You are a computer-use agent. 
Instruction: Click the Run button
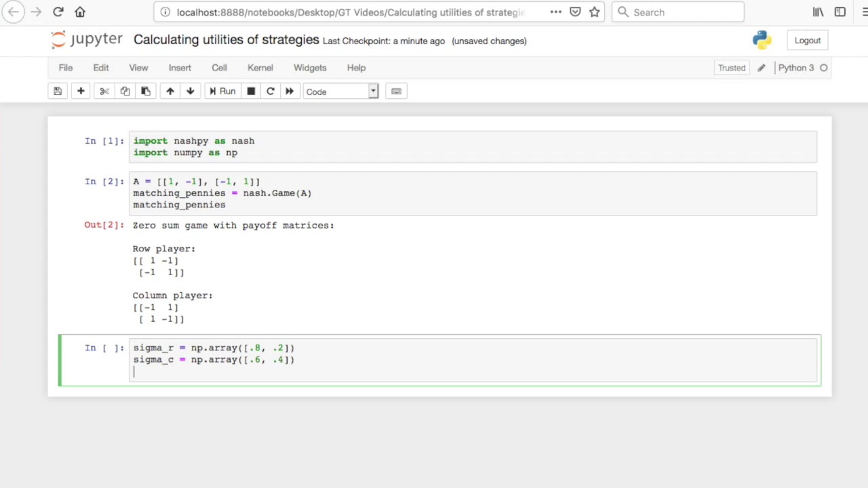coord(222,91)
